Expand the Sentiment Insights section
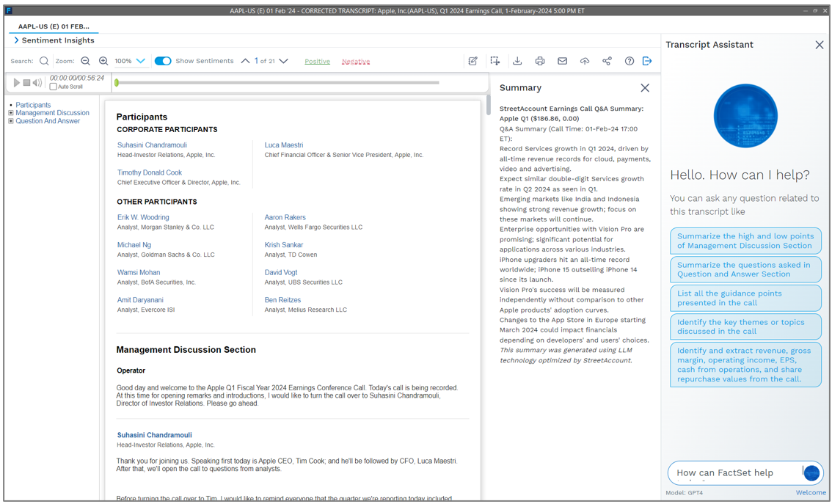This screenshot has width=832, height=504. click(16, 40)
